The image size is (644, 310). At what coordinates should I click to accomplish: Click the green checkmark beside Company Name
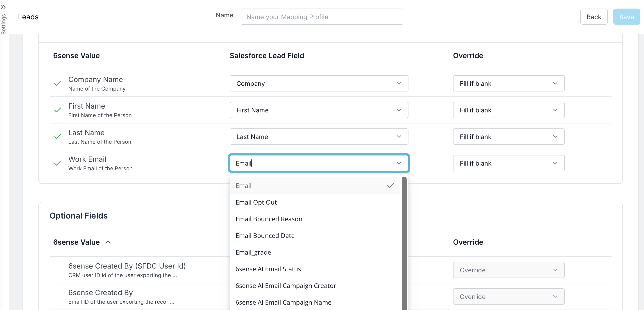[x=58, y=83]
